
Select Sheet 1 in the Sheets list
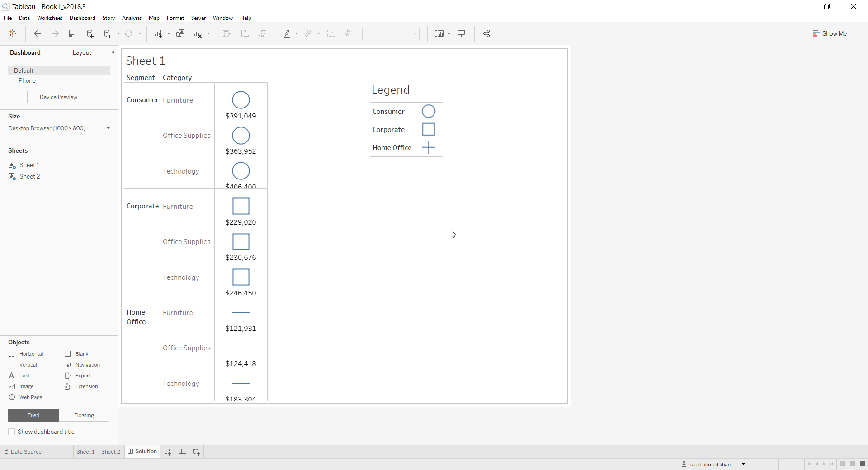pos(29,165)
